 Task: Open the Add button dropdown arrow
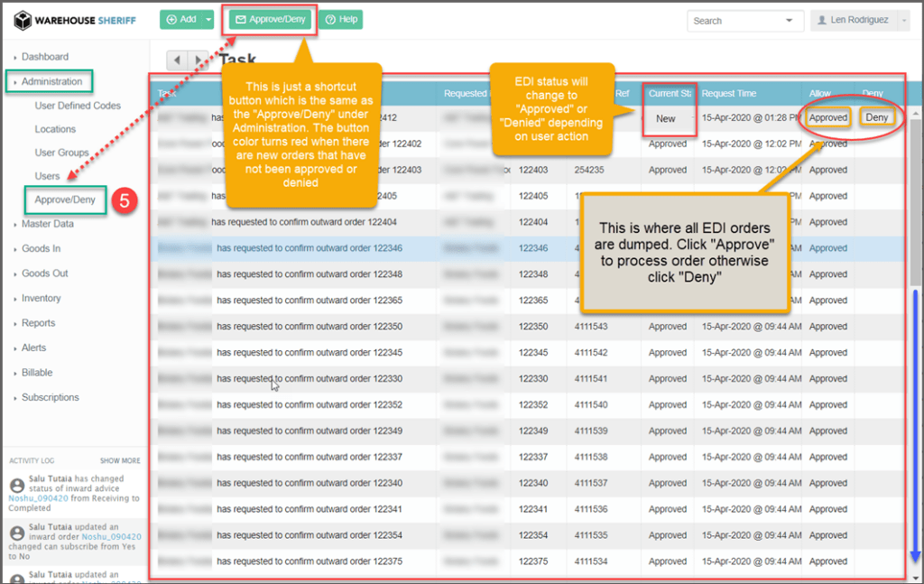pyautogui.click(x=208, y=19)
